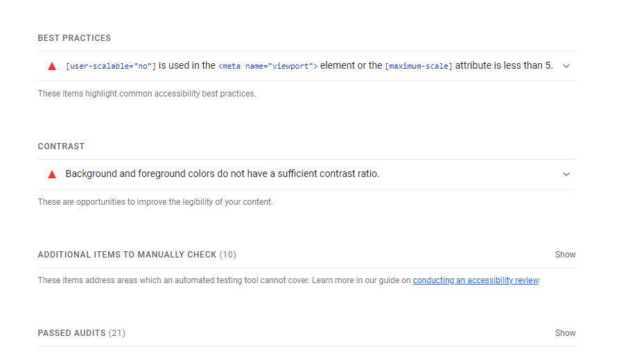Expand the contrast ratio audit chevron
This screenshot has width=644, height=363.
click(x=566, y=174)
